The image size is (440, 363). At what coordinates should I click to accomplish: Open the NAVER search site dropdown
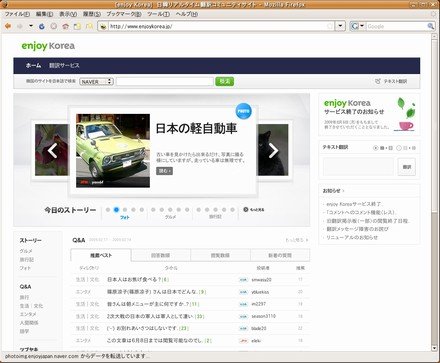click(x=96, y=82)
